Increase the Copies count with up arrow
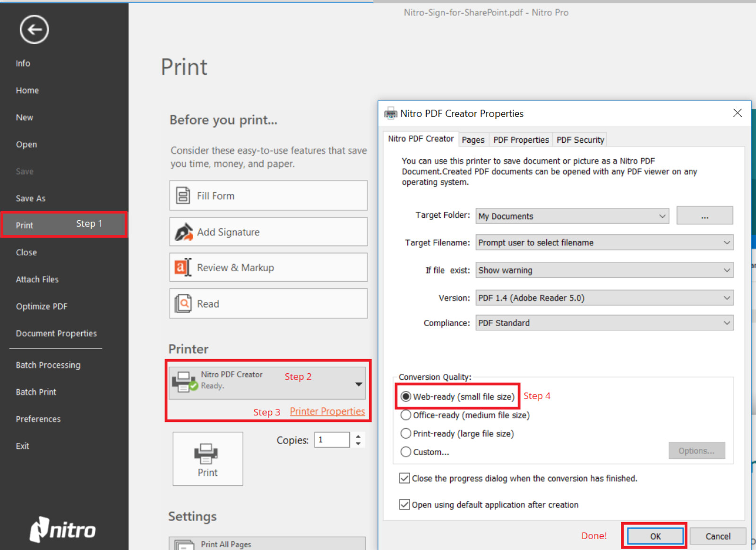 pyautogui.click(x=358, y=436)
